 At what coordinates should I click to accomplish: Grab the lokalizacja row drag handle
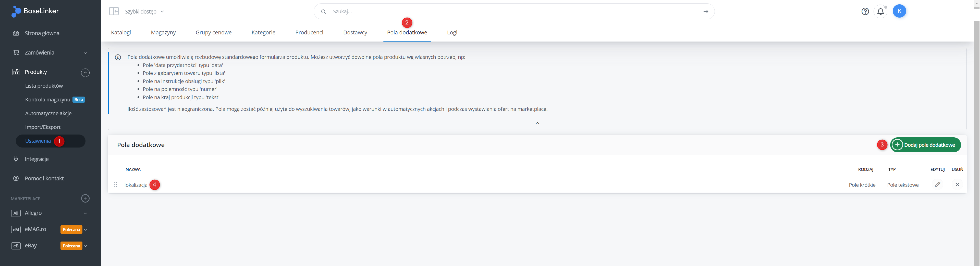115,185
